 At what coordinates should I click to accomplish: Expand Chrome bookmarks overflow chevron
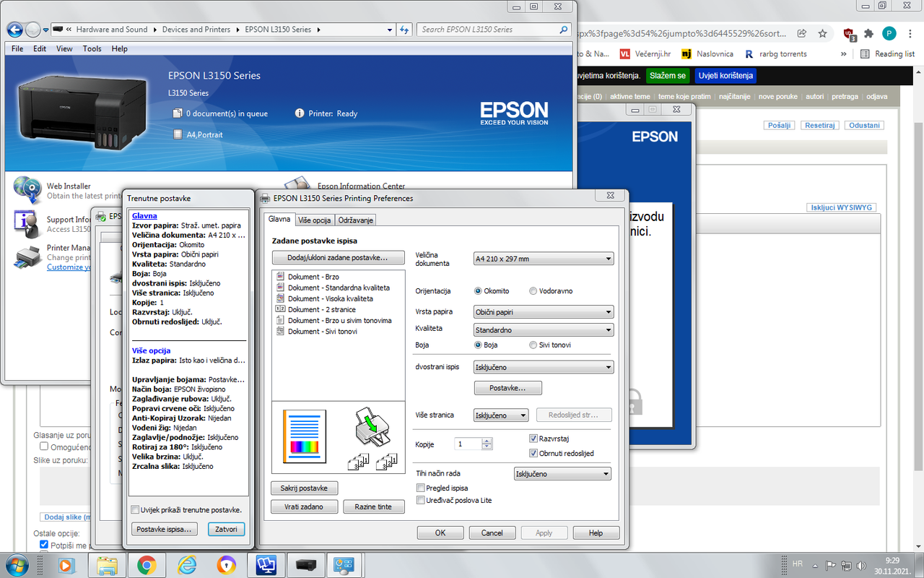(x=844, y=53)
